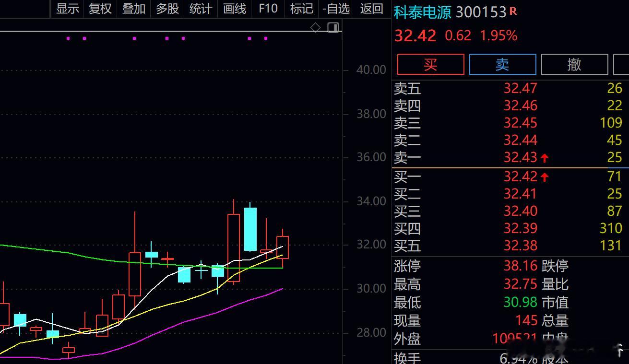Click the 统计 toolbar item
629x364 pixels.
coord(201,9)
